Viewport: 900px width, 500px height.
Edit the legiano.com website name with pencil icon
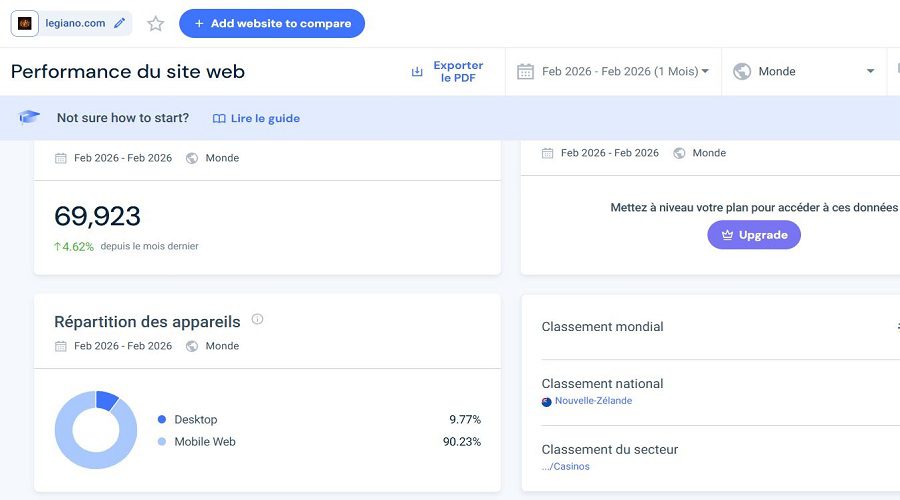[119, 24]
